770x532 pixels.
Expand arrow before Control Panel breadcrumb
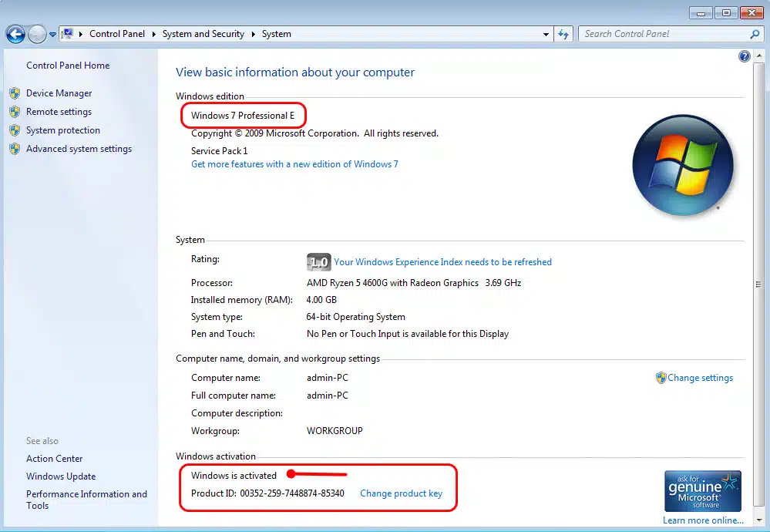[80, 34]
